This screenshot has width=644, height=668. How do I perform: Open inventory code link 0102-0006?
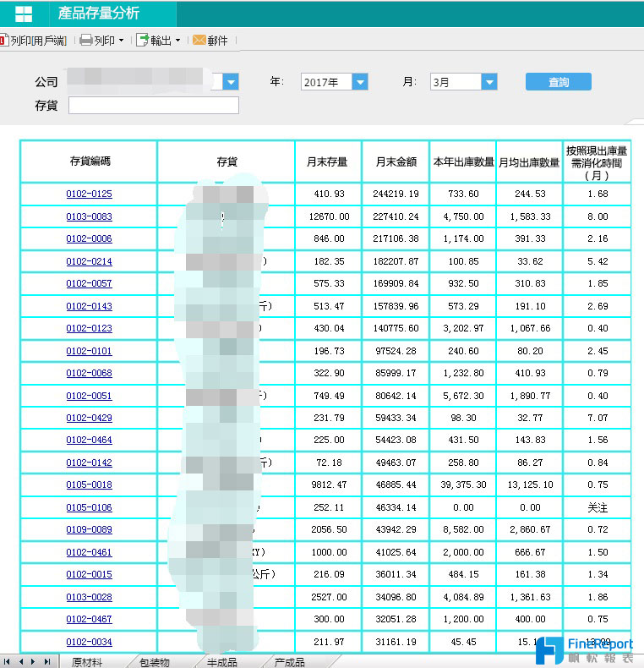[89, 238]
